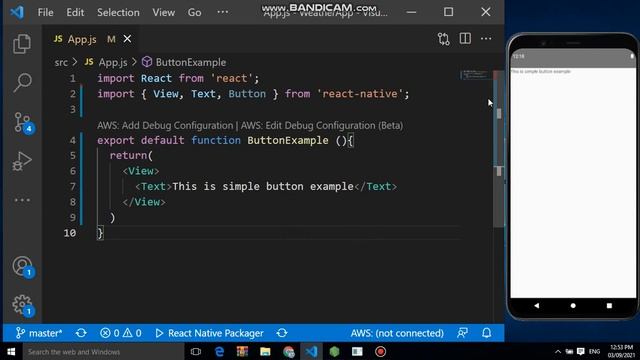This screenshot has height=360, width=640.
Task: Open the Accounts menu icon
Action: pos(23,267)
